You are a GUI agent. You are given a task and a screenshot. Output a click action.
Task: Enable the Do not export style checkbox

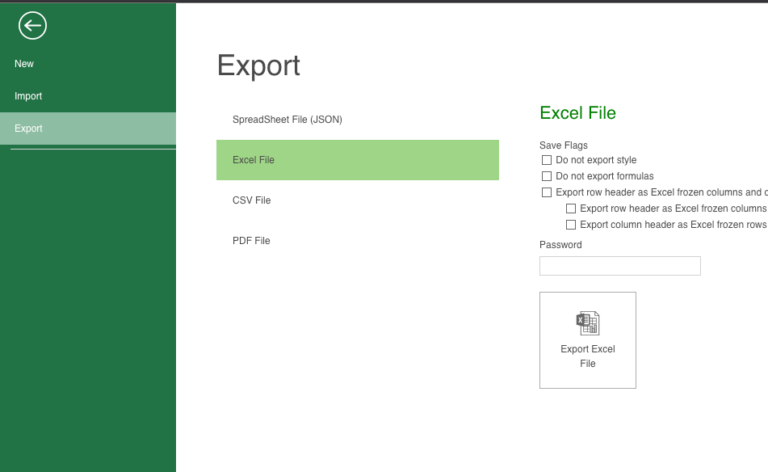pyautogui.click(x=547, y=160)
